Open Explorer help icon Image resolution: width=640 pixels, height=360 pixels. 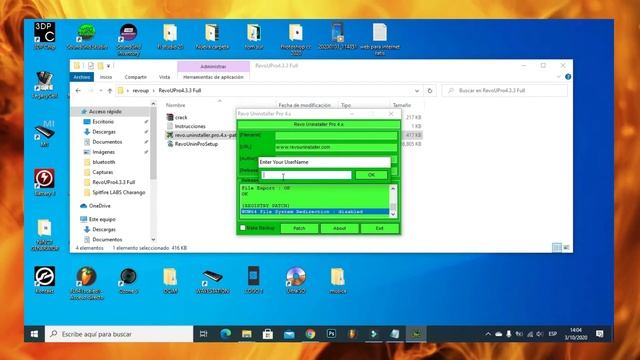568,77
